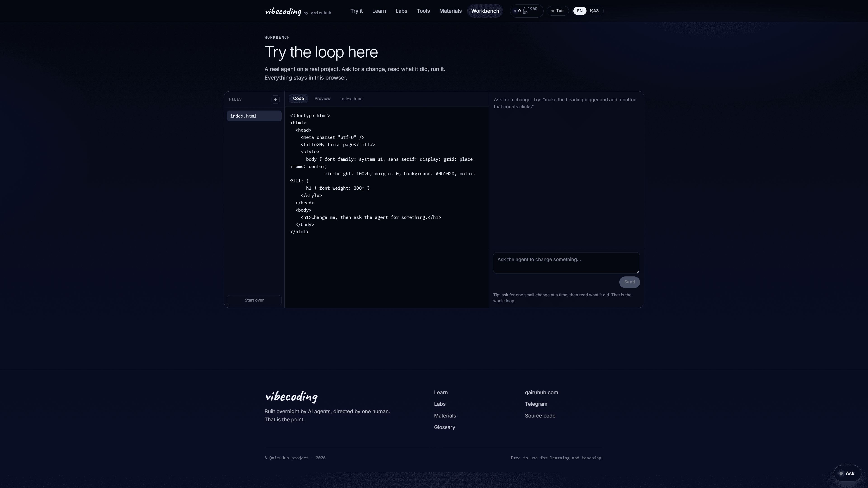Go to Labs in the top navigation
The image size is (868, 488).
[401, 11]
